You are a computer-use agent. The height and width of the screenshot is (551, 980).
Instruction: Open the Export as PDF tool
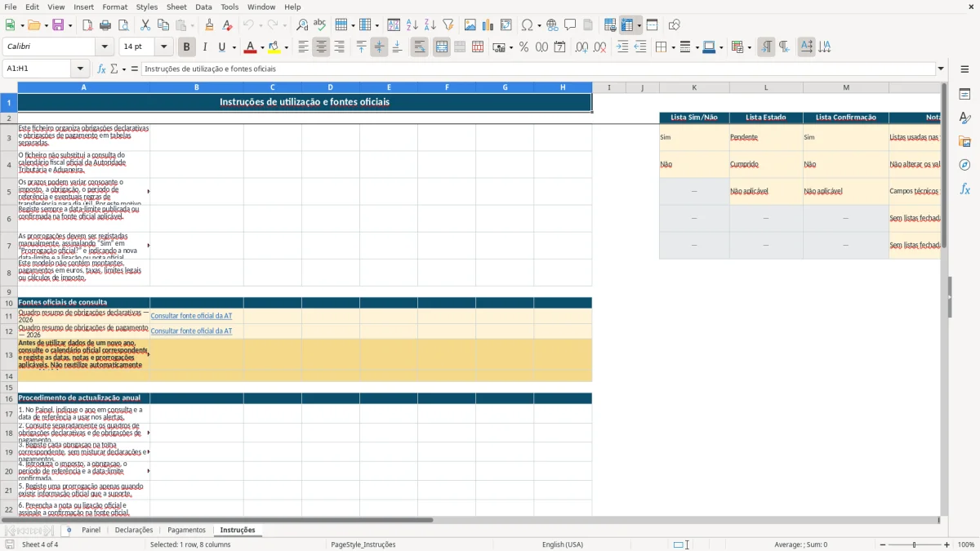87,25
